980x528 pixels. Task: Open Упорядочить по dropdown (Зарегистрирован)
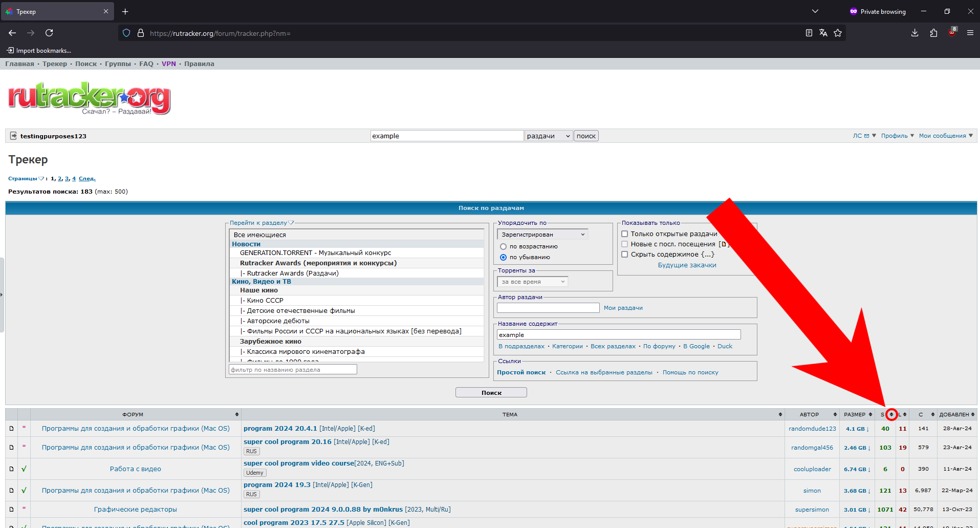pos(542,235)
